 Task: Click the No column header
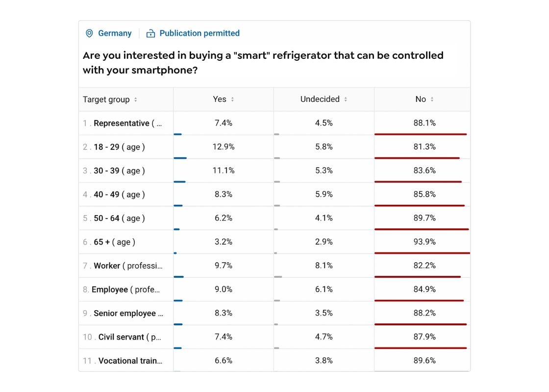click(421, 99)
